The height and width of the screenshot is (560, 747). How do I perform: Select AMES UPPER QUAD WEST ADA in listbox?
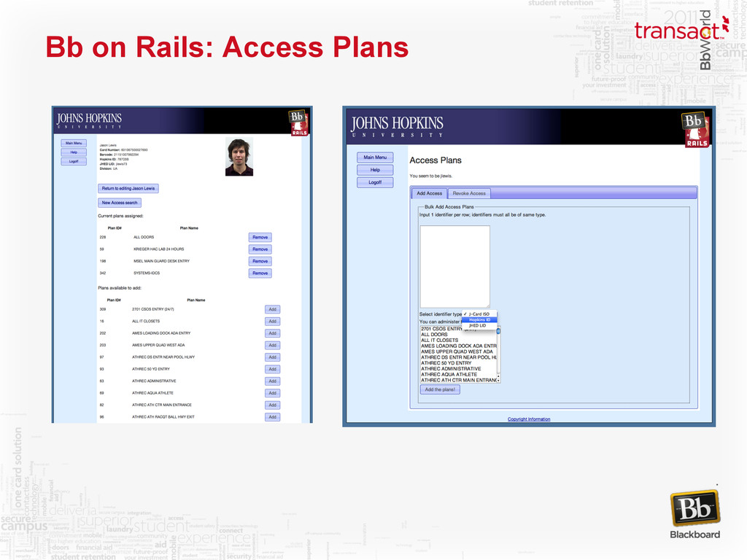458,351
